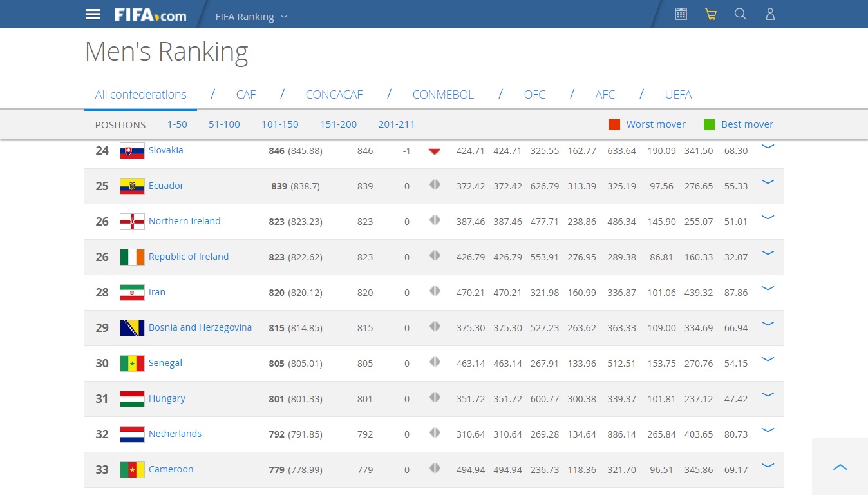Click the green Best mover swatch
The image size is (868, 495).
point(709,124)
